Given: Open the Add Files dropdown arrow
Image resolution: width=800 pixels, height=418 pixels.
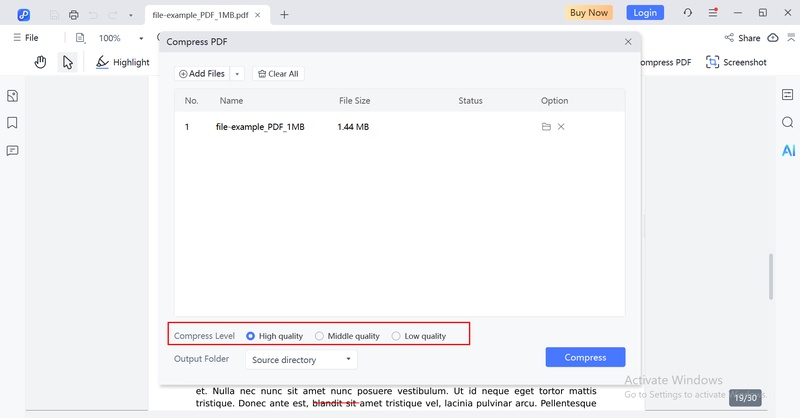Looking at the screenshot, I should 237,74.
